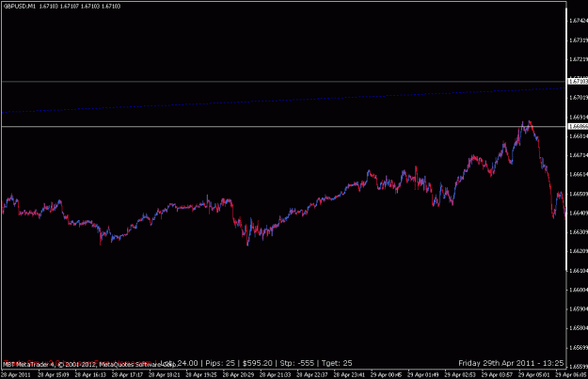The height and width of the screenshot is (379, 588).
Task: Click the 28 Apr 15:09 time label
Action: [53, 374]
